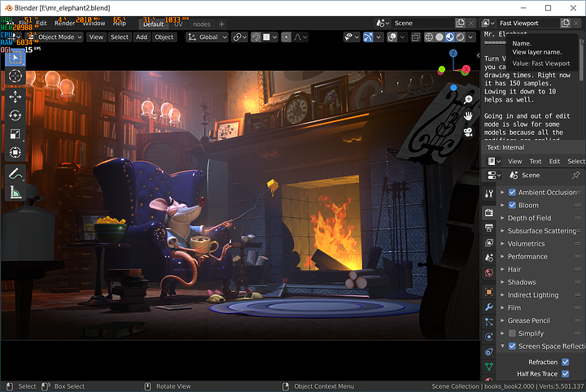Activate the Measure tool
Screen dimensions: 586x392
click(x=15, y=192)
